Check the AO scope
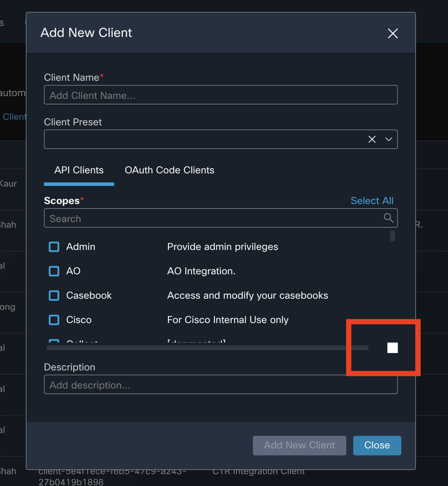The height and width of the screenshot is (486, 448). coord(54,271)
